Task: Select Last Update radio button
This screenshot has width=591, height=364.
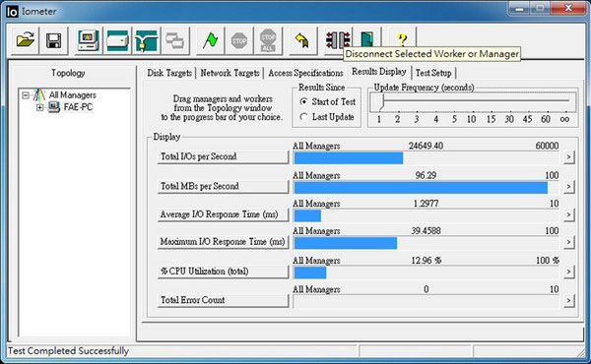Action: click(x=303, y=117)
